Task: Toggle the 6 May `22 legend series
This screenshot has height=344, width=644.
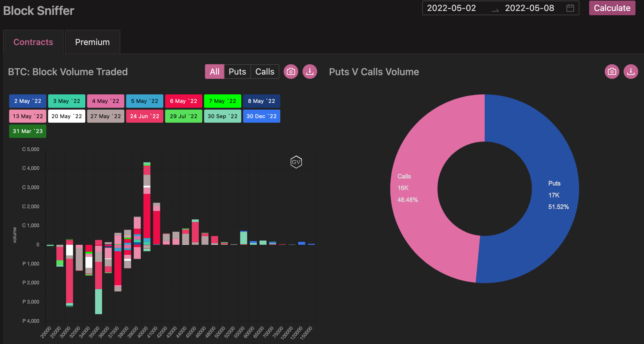Action: [x=184, y=101]
